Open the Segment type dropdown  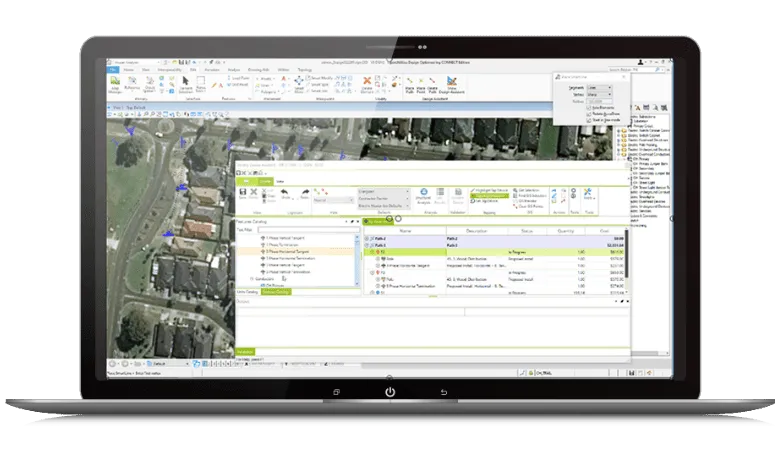(600, 87)
